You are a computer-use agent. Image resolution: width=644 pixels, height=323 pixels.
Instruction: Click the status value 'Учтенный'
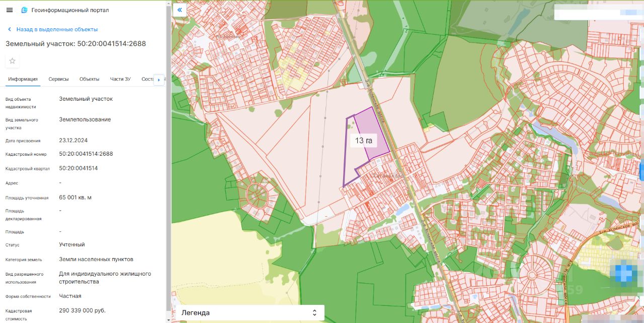72,244
